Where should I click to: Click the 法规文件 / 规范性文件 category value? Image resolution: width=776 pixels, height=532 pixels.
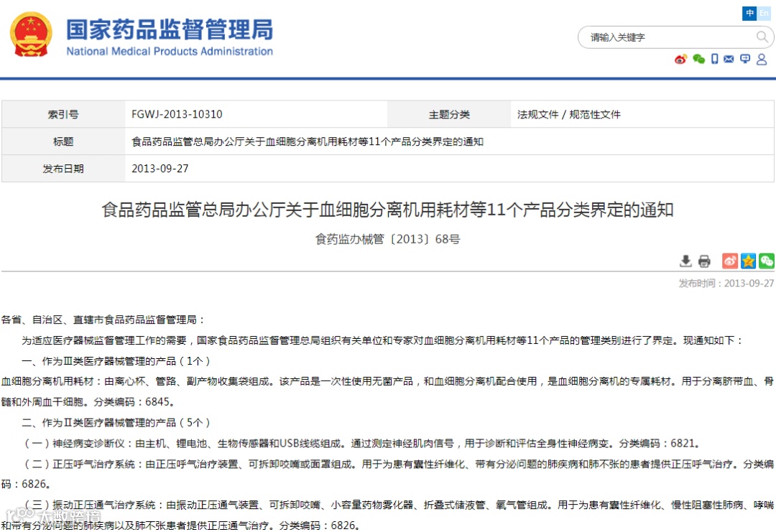click(568, 115)
